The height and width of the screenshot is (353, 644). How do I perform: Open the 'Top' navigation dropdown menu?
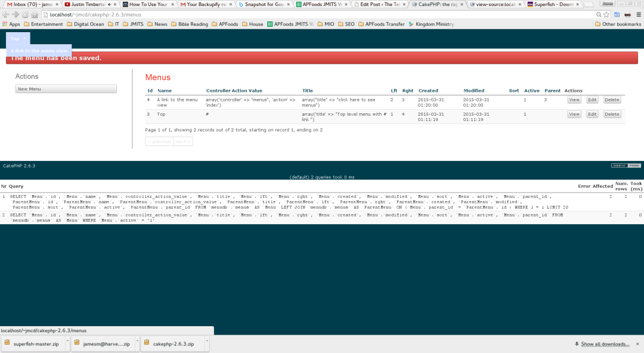pos(17,37)
